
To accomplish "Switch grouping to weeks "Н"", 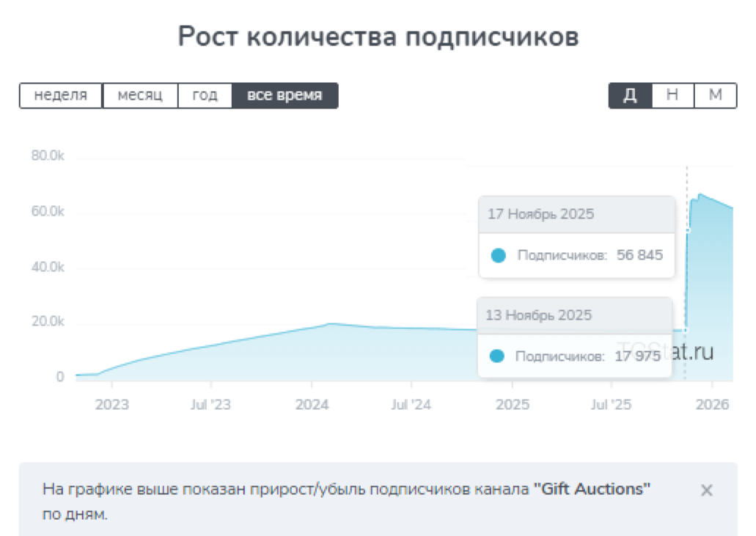I will [672, 95].
